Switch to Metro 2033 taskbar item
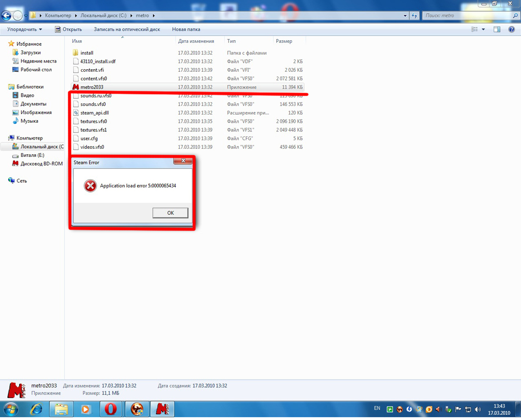 click(162, 409)
